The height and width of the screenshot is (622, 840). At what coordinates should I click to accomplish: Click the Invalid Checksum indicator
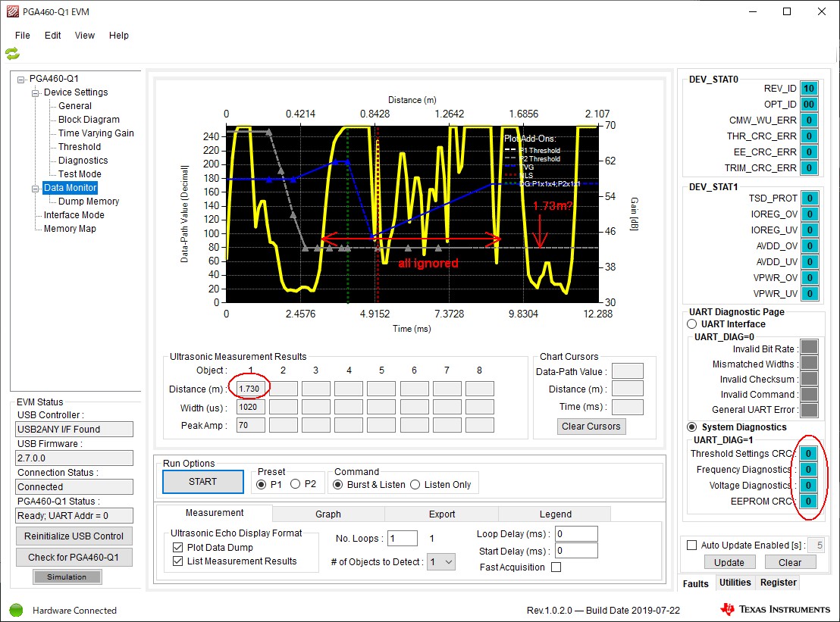tap(809, 379)
